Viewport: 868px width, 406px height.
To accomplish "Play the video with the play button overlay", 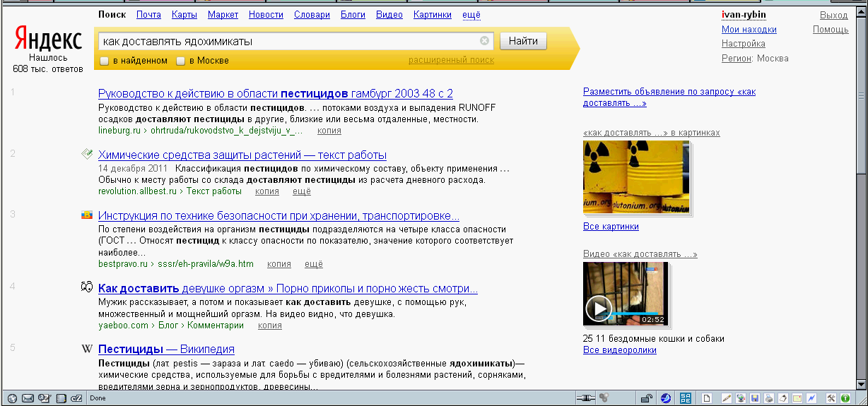I will pos(599,309).
